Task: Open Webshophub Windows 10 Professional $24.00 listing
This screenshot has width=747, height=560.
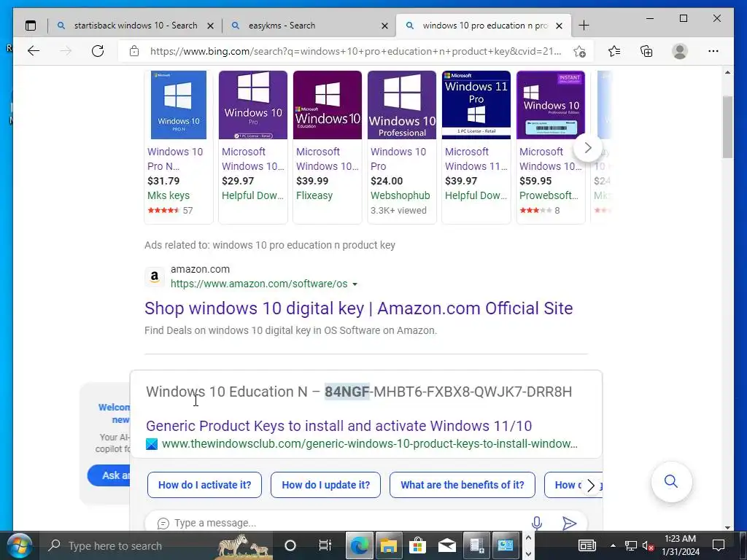Action: pos(402,147)
